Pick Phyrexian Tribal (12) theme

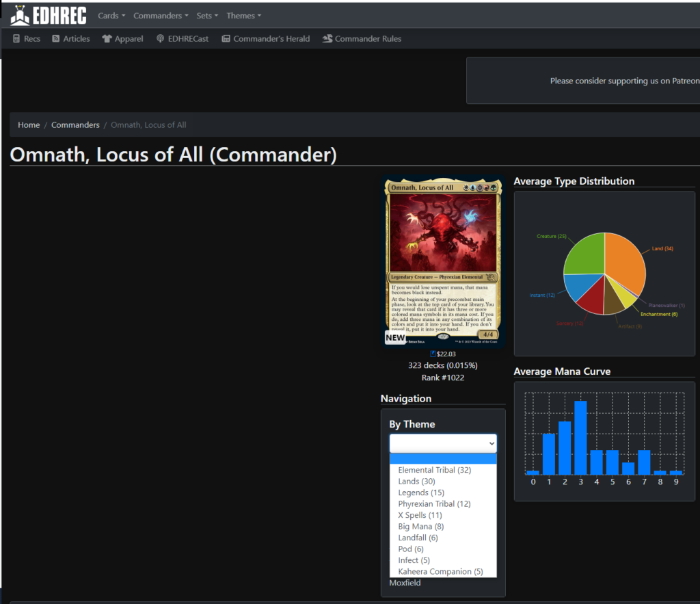pyautogui.click(x=443, y=504)
